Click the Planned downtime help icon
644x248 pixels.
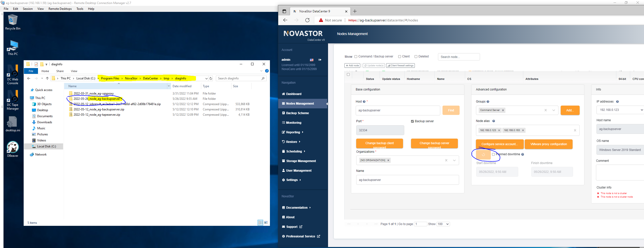[x=522, y=154]
